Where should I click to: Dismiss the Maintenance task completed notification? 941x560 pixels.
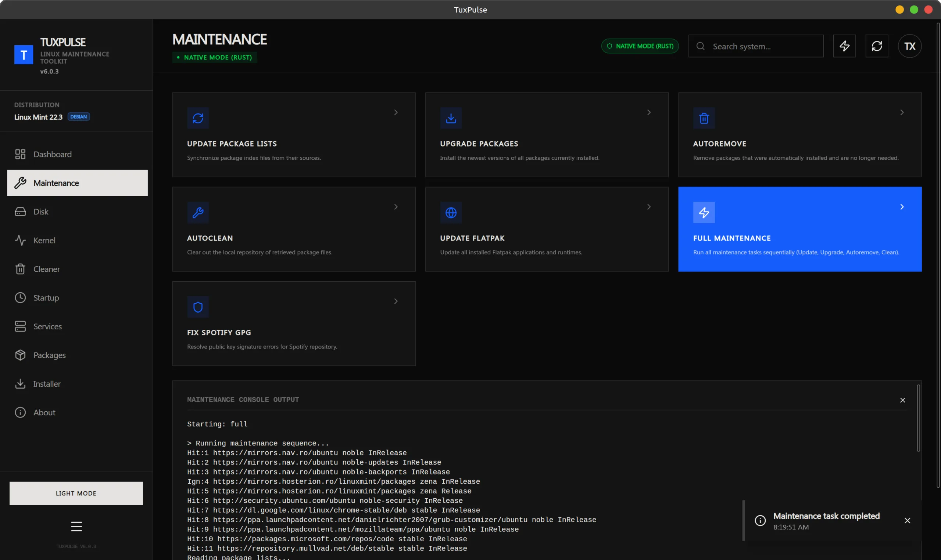pos(907,520)
